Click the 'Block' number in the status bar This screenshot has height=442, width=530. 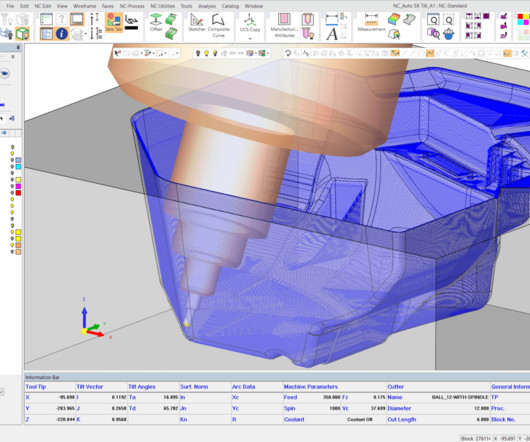point(476,439)
